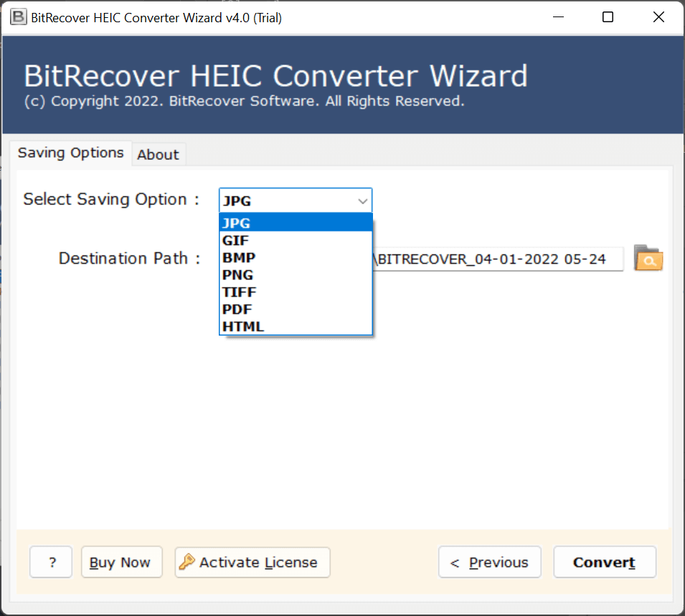Select the Saving Options tab
Screen dimensions: 685x616
tap(71, 153)
